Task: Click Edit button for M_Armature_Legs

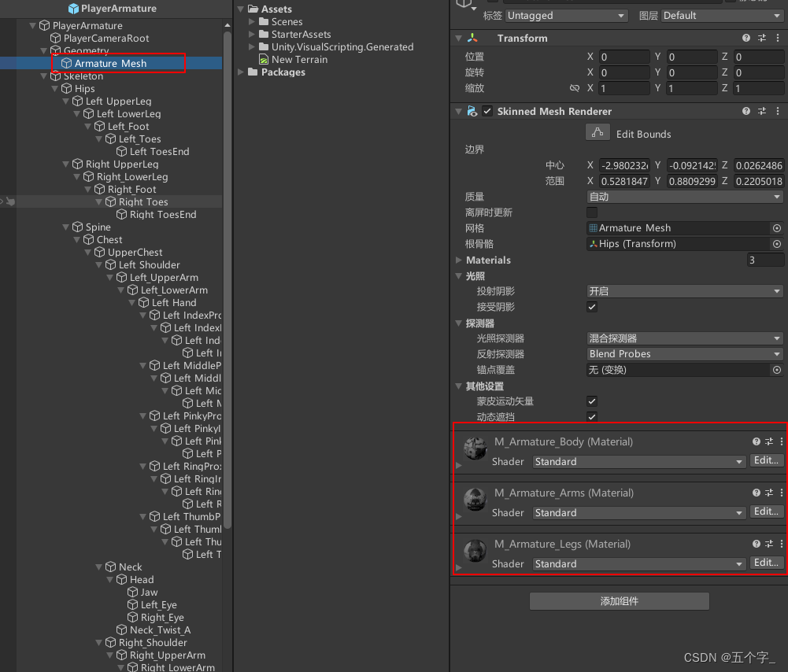Action: point(767,563)
